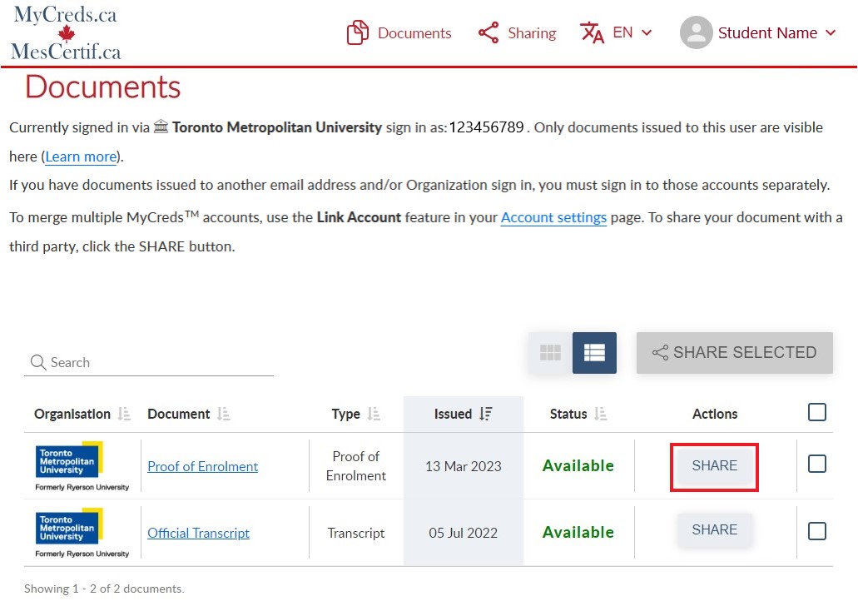Sort by Status column icon
The width and height of the screenshot is (858, 616).
point(601,414)
